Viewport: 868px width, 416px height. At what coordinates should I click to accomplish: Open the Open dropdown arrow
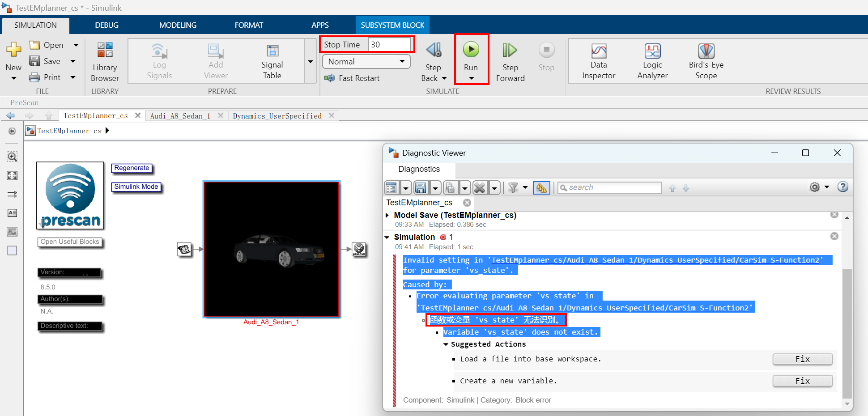pyautogui.click(x=76, y=45)
